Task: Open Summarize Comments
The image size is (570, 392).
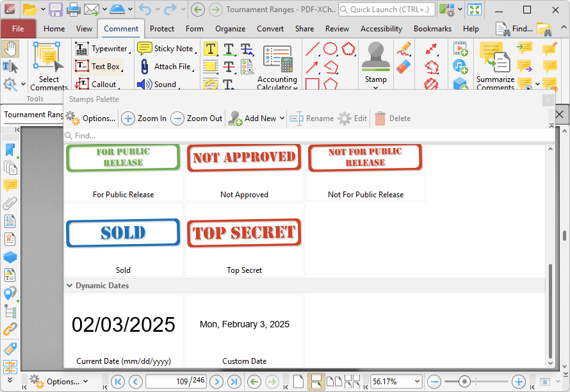Action: click(496, 65)
